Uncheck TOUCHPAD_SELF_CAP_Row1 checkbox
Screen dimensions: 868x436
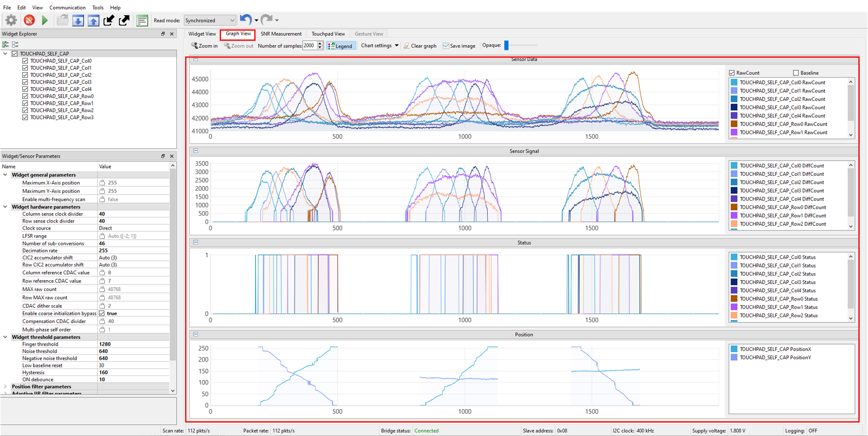coord(25,103)
